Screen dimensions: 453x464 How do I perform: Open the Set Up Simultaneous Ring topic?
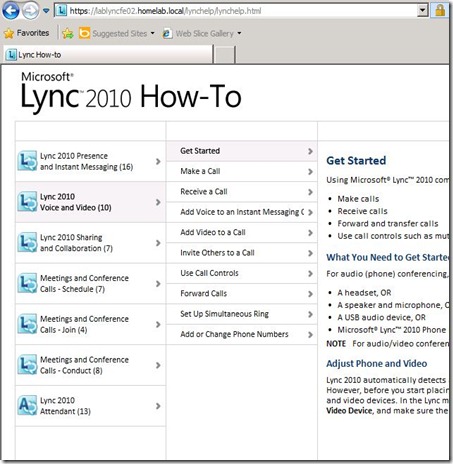tap(242, 314)
